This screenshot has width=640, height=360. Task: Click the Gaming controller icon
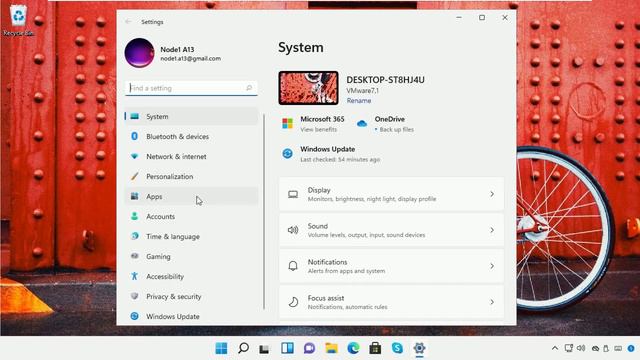(134, 256)
